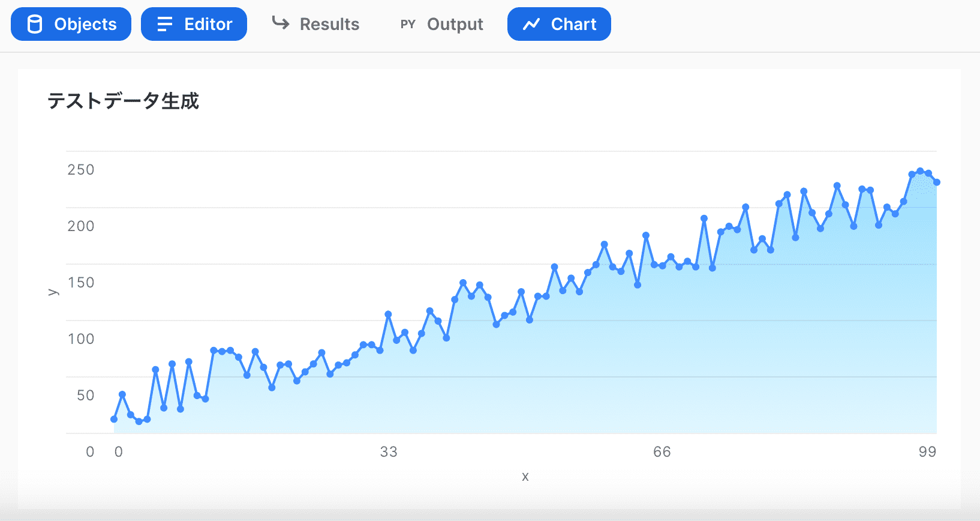Click the 66 tick on x-axis

(x=662, y=452)
